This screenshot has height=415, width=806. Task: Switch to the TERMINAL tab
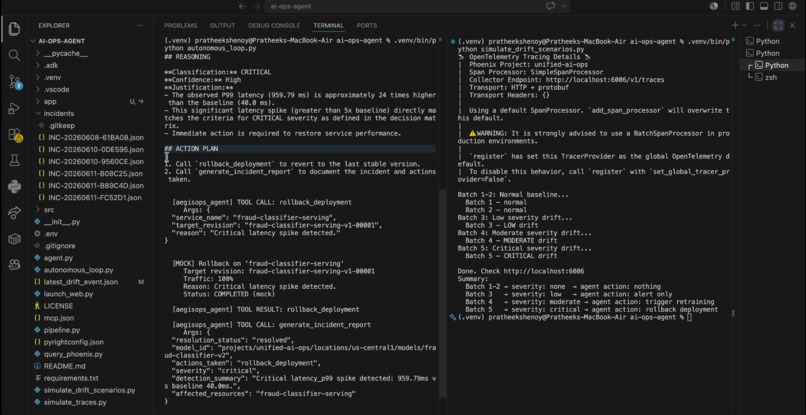(x=328, y=25)
